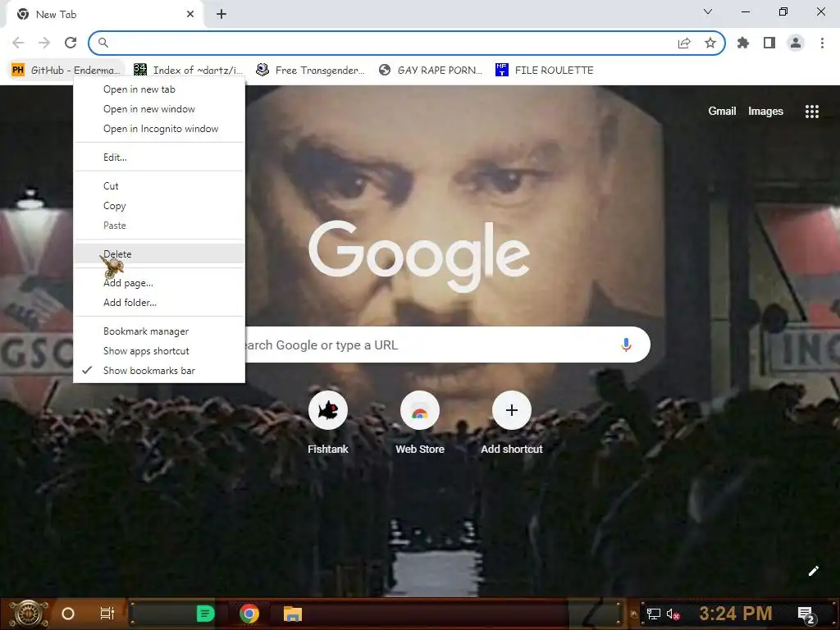Open Chrome's three-dot menu
The height and width of the screenshot is (630, 840).
tap(822, 43)
